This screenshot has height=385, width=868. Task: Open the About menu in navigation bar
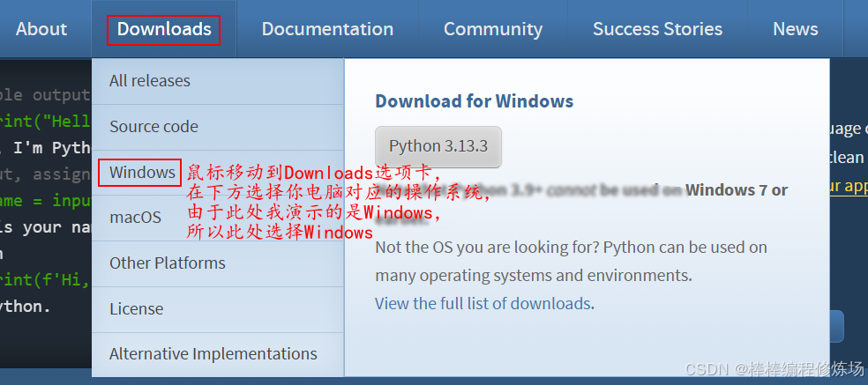tap(41, 29)
